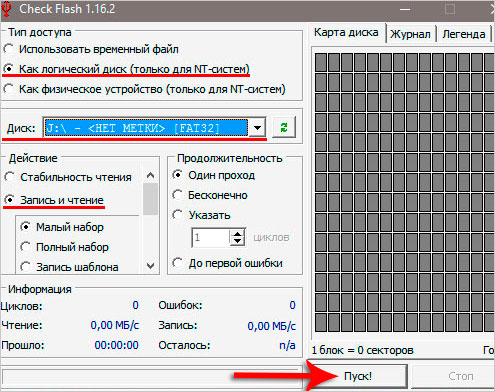Click the selected J:\ FAT32 drive field

click(x=146, y=127)
